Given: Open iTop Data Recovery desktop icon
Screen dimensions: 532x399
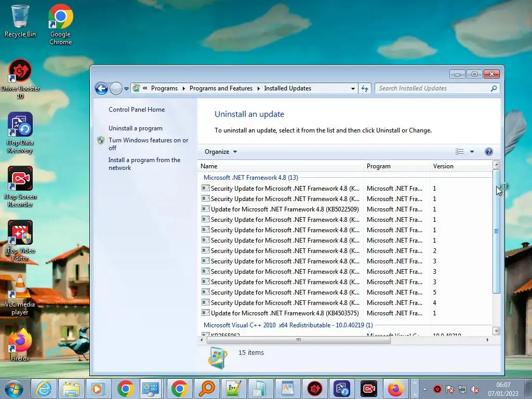Looking at the screenshot, I should pyautogui.click(x=20, y=133).
